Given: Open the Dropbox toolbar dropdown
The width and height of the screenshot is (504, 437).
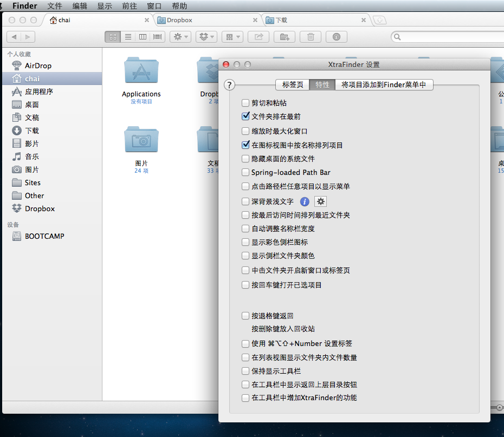Looking at the screenshot, I should tap(206, 37).
